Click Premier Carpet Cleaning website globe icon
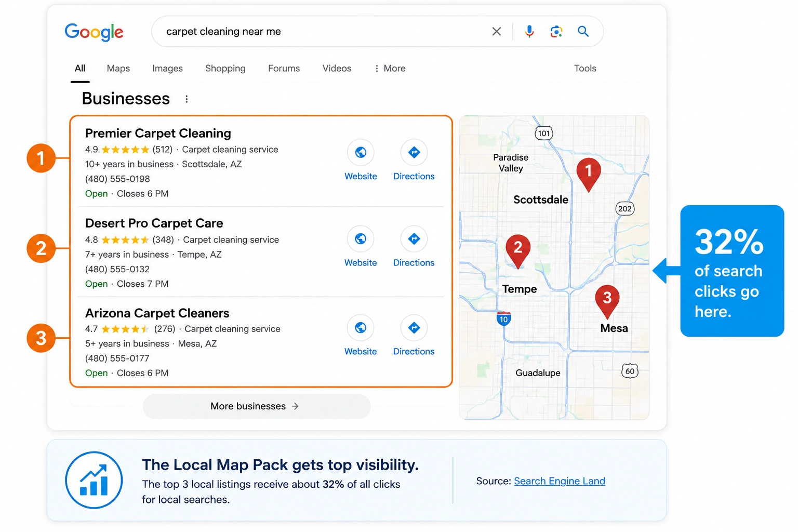This screenshot has height=532, width=798. [361, 152]
